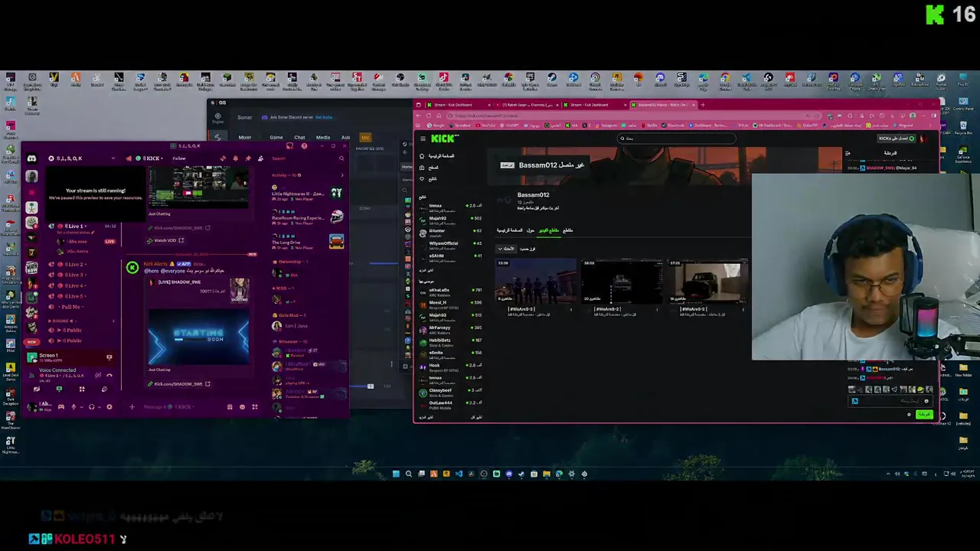Open the Starting Soon stream preview image
Image resolution: width=980 pixels, height=551 pixels.
tap(198, 337)
